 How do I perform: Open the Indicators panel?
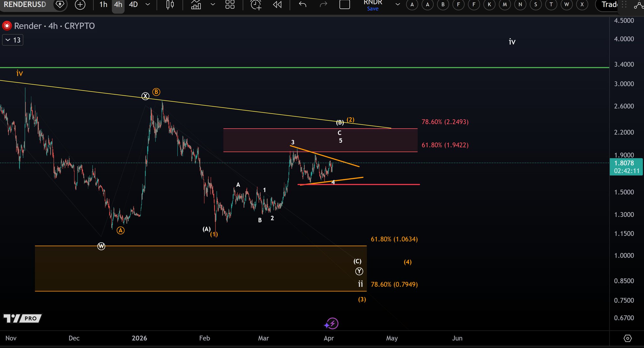(x=196, y=4)
